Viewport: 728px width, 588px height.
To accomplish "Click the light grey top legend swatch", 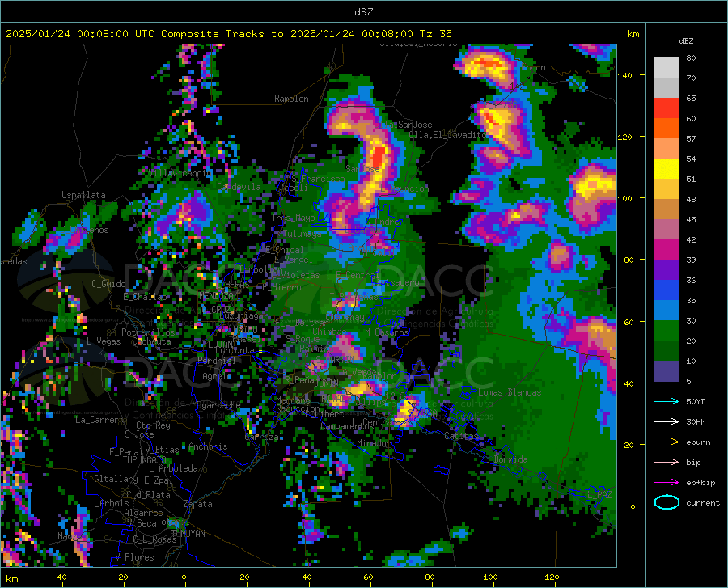I will (667, 68).
